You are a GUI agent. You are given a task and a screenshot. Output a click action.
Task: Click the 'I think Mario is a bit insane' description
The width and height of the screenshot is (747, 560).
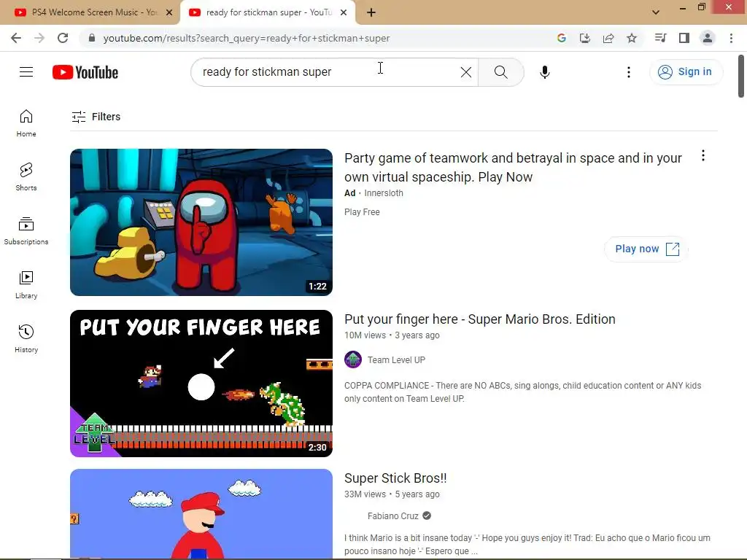(x=527, y=544)
